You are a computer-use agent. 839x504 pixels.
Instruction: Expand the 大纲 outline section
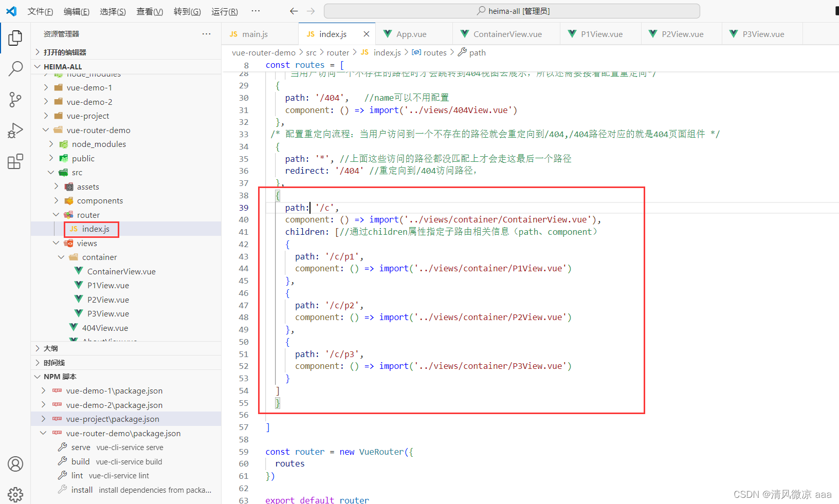tap(38, 348)
